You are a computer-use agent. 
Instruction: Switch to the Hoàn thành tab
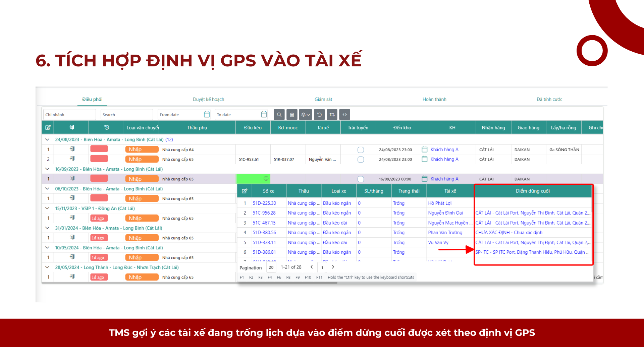(x=434, y=99)
